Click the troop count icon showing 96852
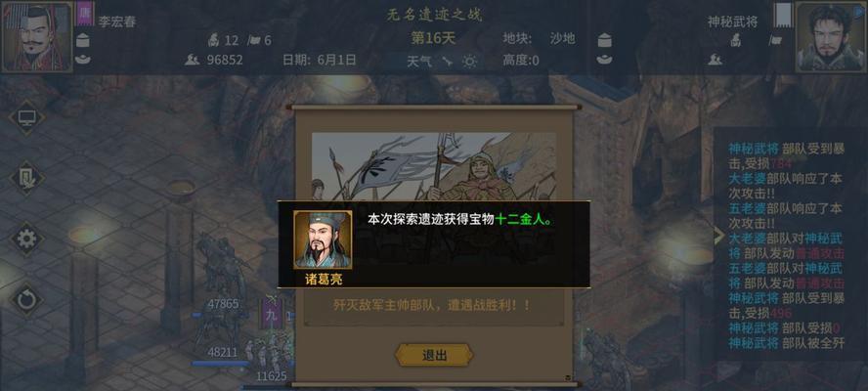 [192, 60]
